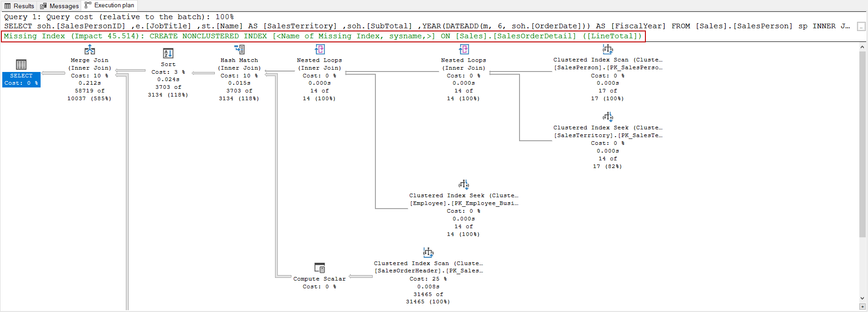868x312 pixels.
Task: Click the zoom plus button below scrollbar
Action: (x=862, y=307)
